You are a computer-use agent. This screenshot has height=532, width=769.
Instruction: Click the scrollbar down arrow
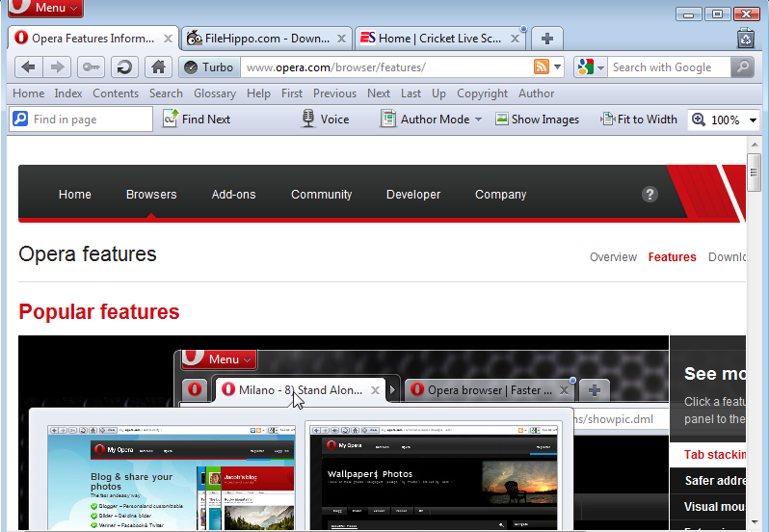754,522
